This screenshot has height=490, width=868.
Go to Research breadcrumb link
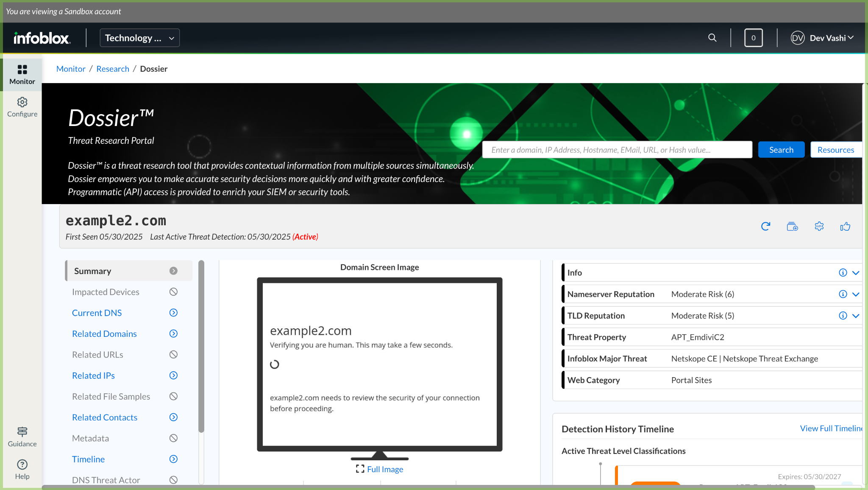(113, 69)
